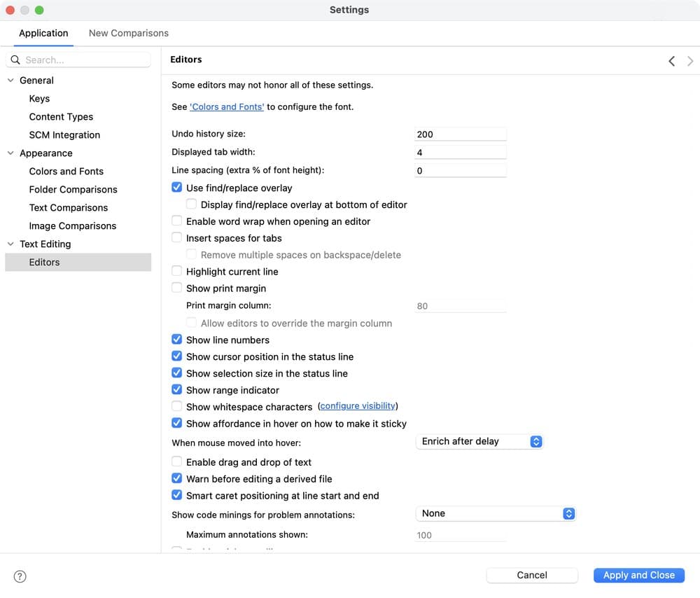Disable Show line numbers
This screenshot has width=700, height=598.
tap(177, 340)
